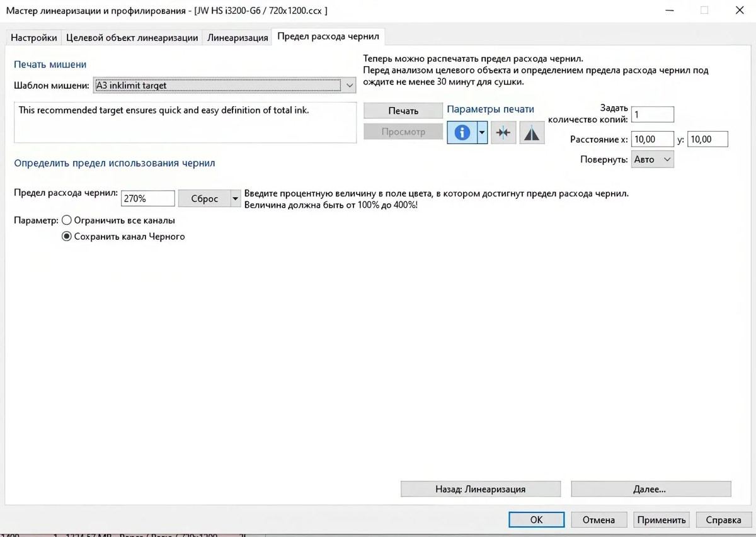Click the Печать мишени heading
Image resolution: width=756 pixels, height=537 pixels.
(x=50, y=64)
